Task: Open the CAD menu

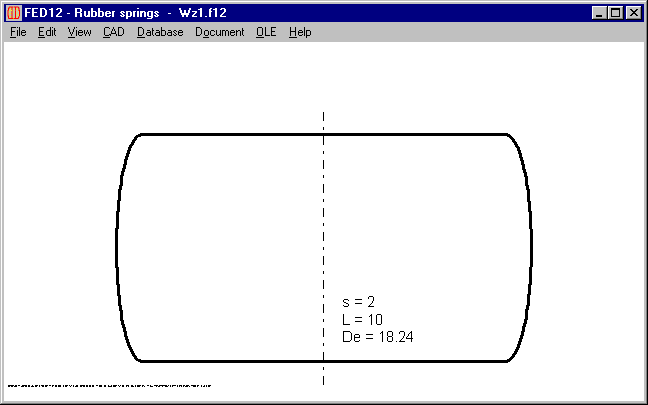Action: coord(114,32)
